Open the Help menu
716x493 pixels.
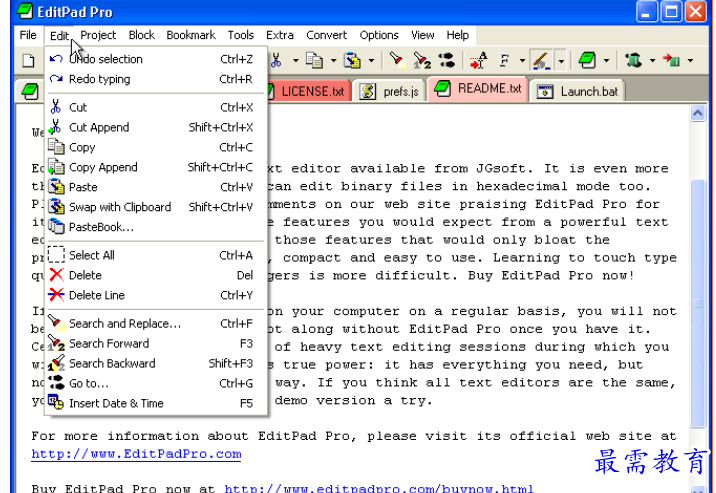pos(458,35)
